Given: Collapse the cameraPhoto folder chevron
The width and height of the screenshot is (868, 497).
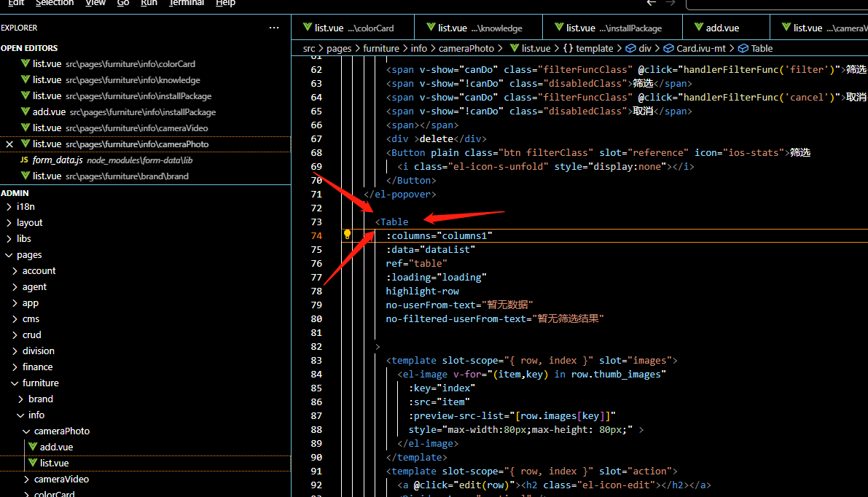Looking at the screenshot, I should pyautogui.click(x=26, y=431).
